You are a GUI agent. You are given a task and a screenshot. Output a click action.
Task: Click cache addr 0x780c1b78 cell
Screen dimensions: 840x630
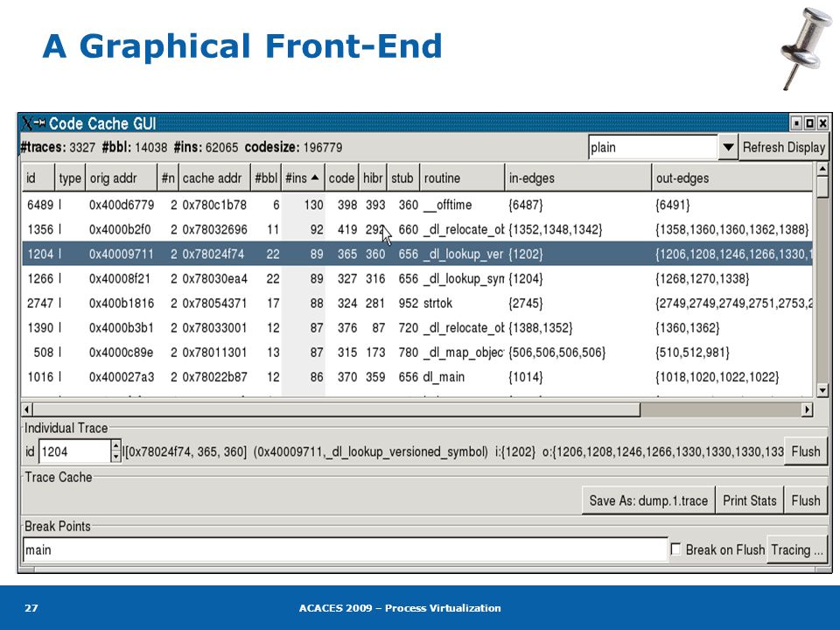point(214,205)
